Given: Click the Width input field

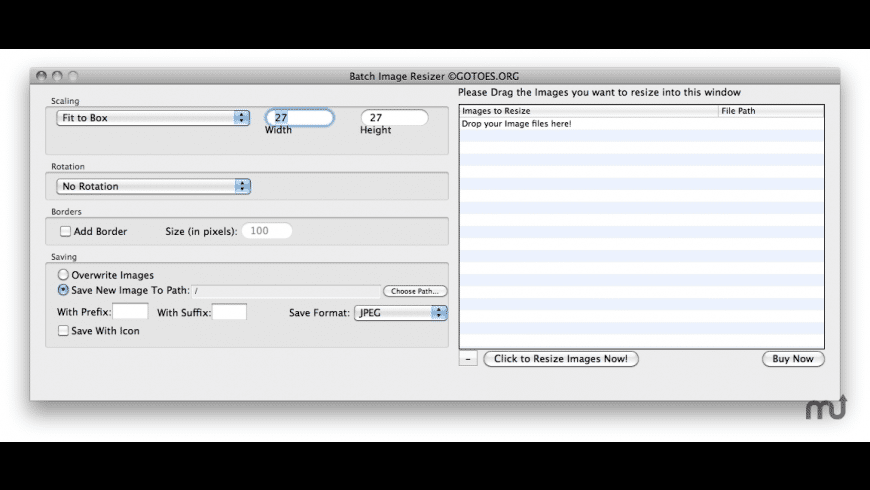Looking at the screenshot, I should pos(300,118).
